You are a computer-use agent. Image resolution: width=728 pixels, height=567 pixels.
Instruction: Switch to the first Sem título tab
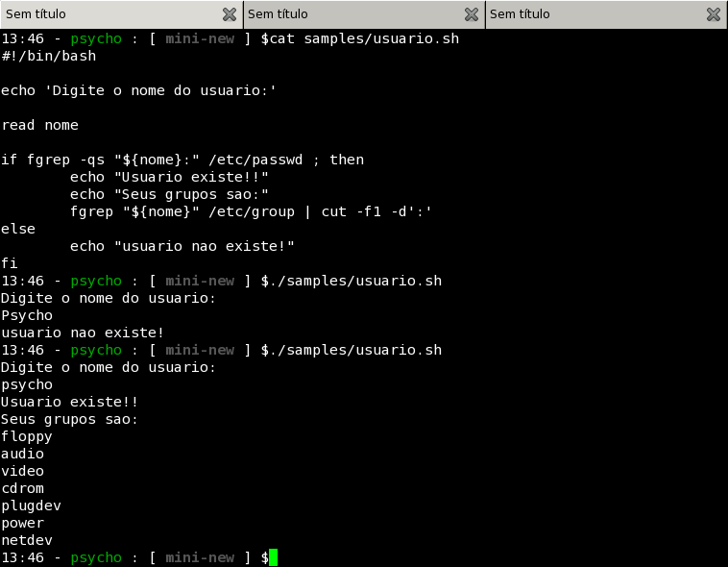click(106, 14)
